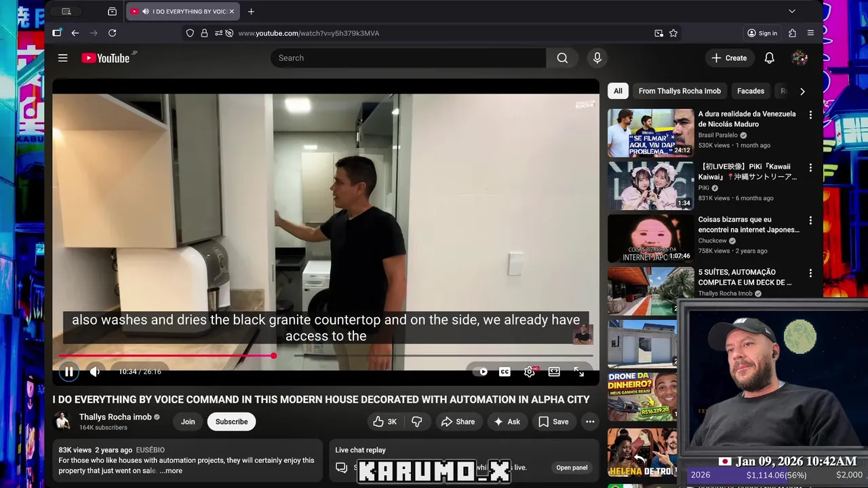Open the EUSÉBIO location tag
Screen dimensions: 868x488
tap(150, 450)
